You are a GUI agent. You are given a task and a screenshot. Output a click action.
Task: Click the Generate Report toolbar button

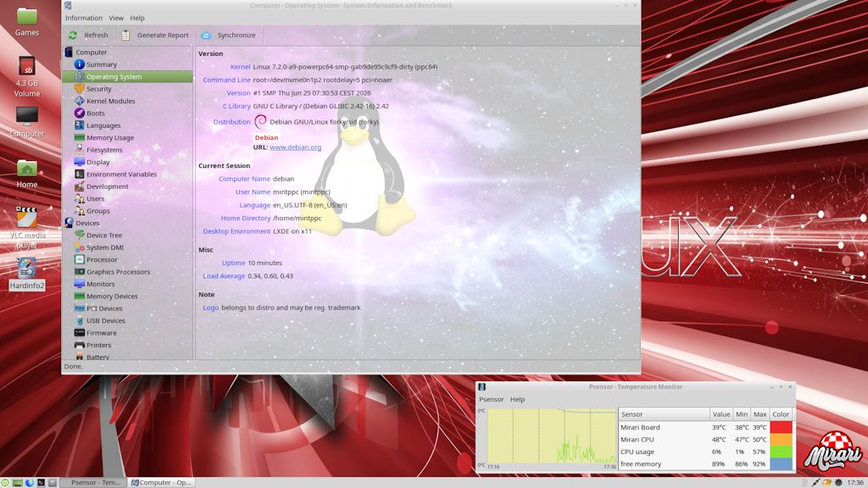point(155,35)
